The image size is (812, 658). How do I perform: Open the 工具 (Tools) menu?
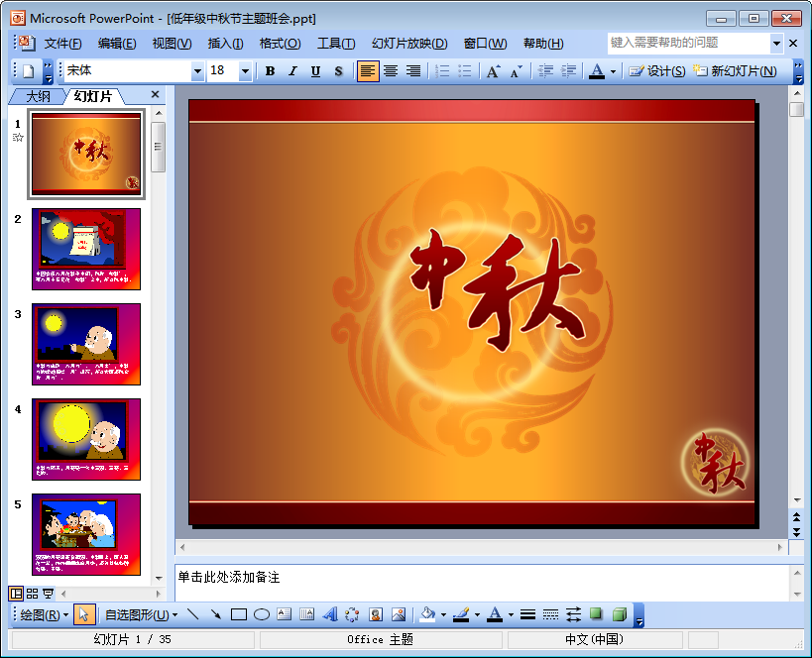point(336,44)
